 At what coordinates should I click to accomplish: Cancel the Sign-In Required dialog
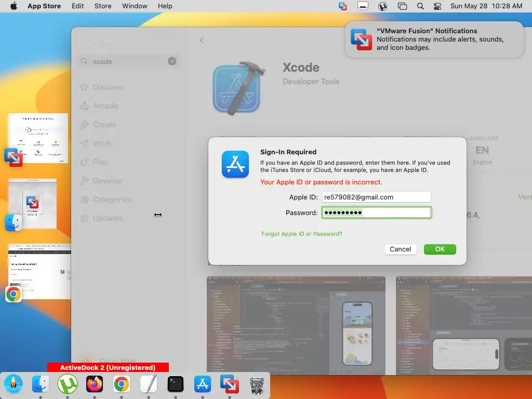tap(401, 249)
